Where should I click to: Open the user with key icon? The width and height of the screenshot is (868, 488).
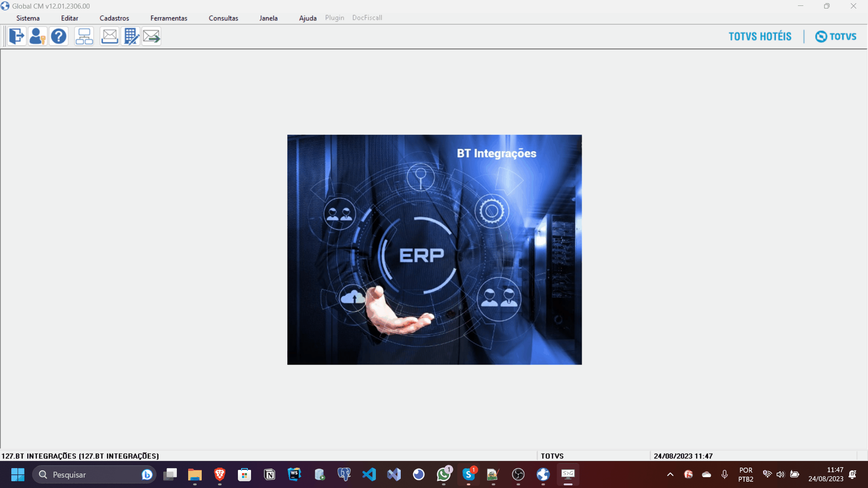click(38, 36)
